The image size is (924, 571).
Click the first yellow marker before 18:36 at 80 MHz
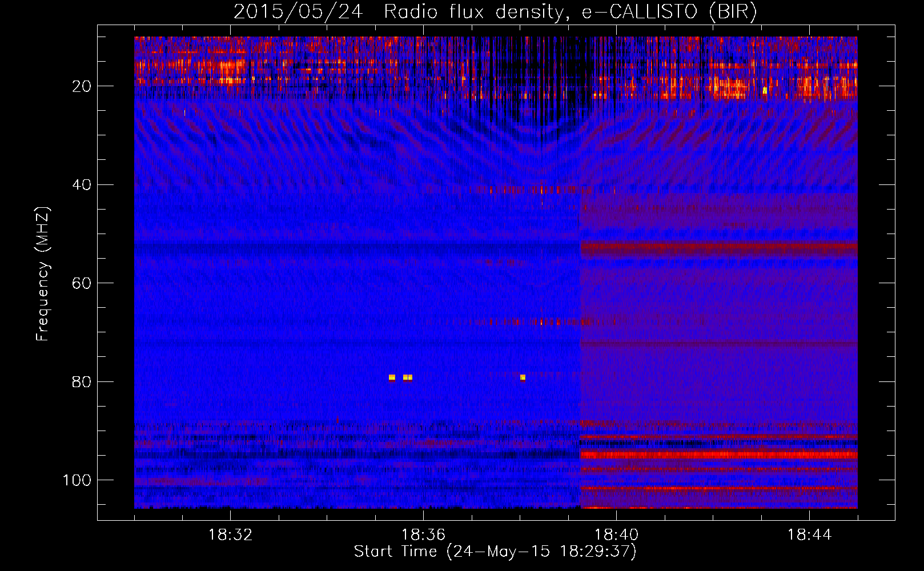pyautogui.click(x=392, y=377)
